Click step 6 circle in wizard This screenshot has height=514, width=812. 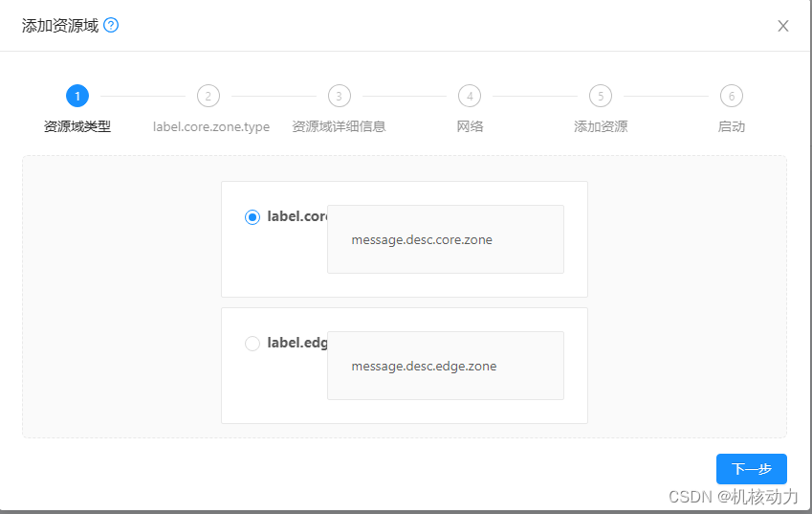[x=732, y=96]
